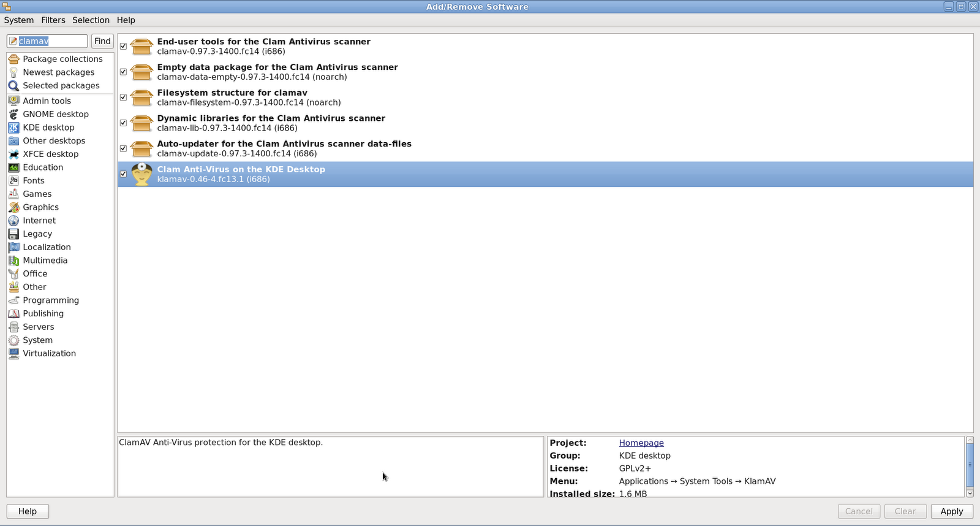980x526 pixels.
Task: Click the clamav-data-empty package box icon
Action: [x=141, y=72]
